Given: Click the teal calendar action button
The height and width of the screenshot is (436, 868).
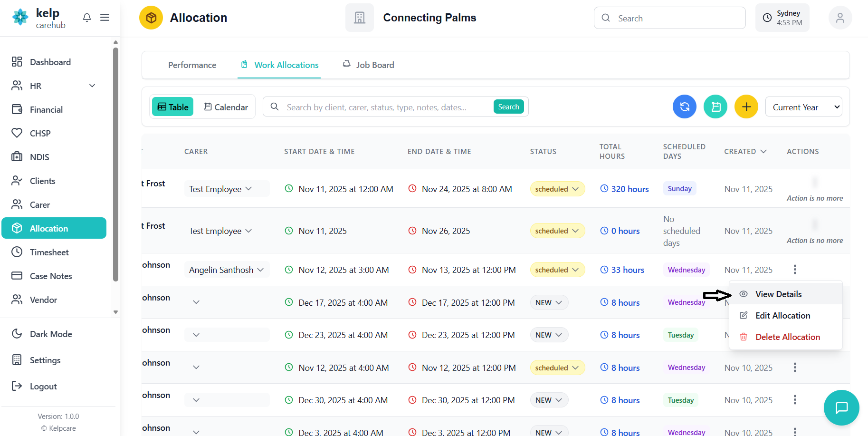Looking at the screenshot, I should [x=715, y=107].
